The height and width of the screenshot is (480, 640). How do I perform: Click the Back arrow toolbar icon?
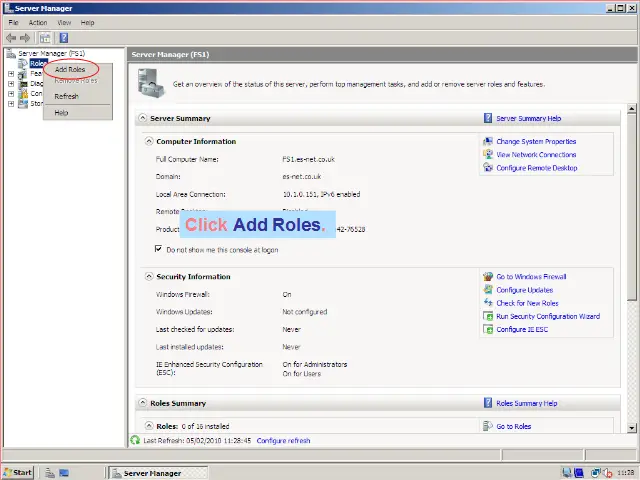[11, 38]
